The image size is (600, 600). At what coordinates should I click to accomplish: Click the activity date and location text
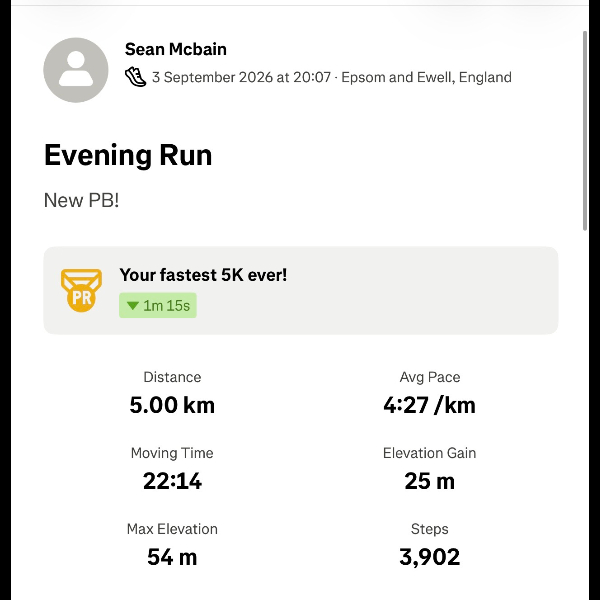click(332, 77)
